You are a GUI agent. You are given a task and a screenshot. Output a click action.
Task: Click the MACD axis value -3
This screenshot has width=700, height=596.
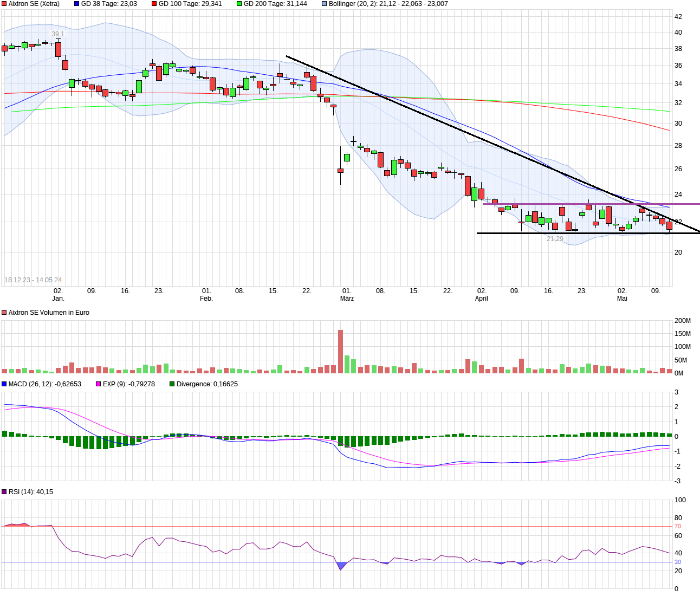pos(677,481)
